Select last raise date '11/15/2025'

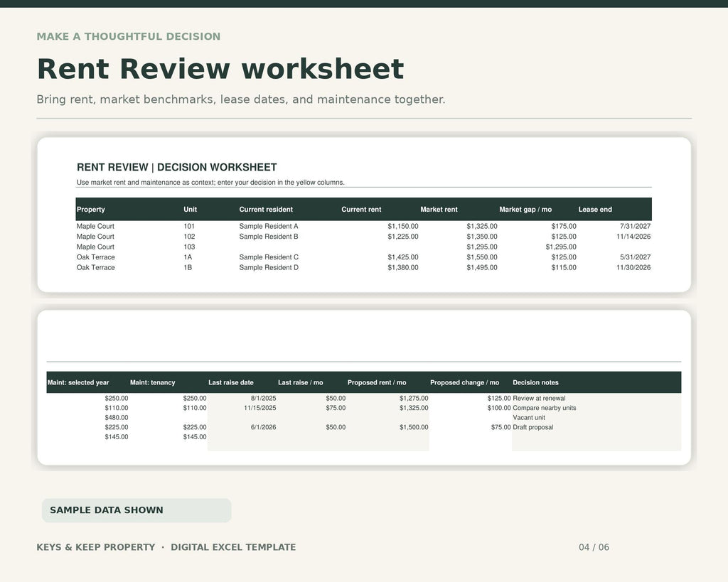(260, 408)
